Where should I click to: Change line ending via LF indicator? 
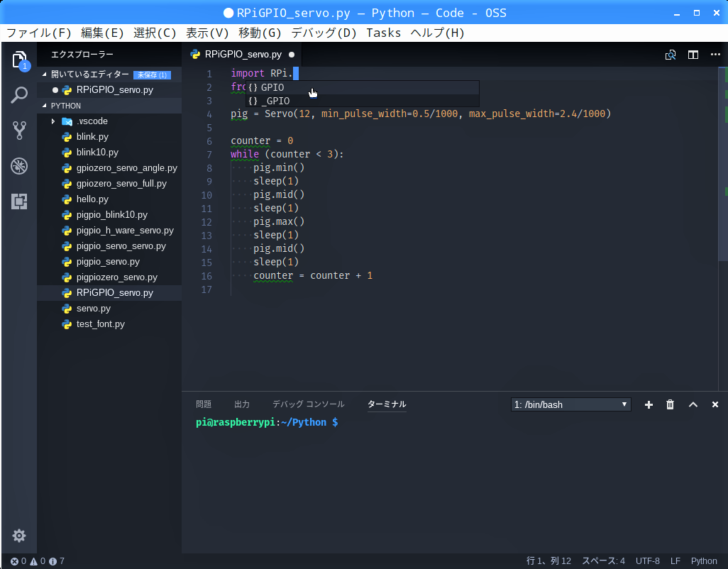pos(675,561)
